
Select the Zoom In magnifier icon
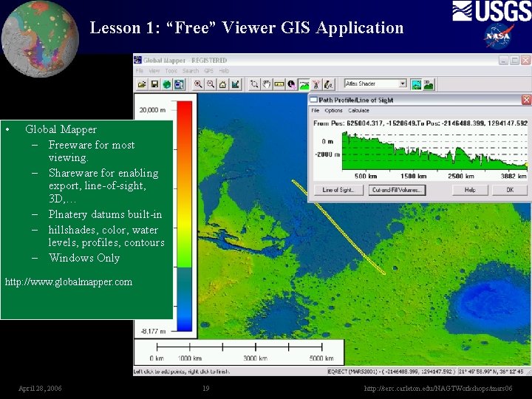(198, 84)
